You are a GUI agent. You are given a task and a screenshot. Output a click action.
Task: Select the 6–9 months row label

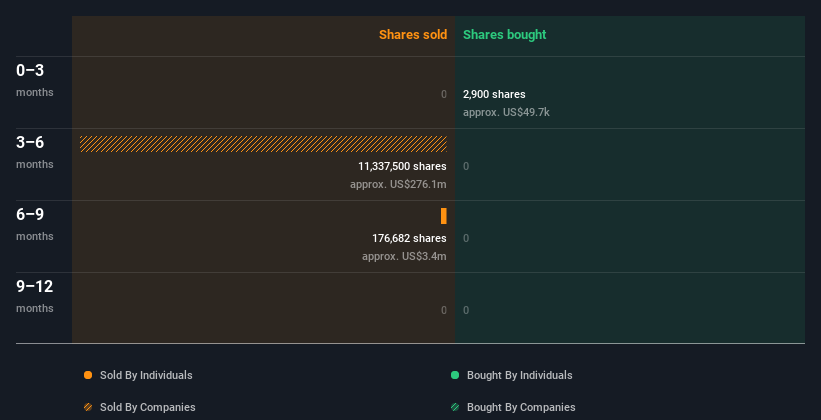pos(35,224)
